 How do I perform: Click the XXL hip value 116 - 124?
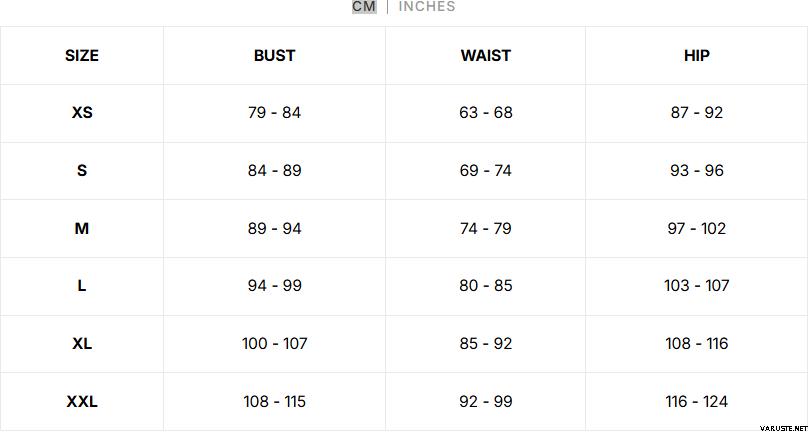(697, 402)
